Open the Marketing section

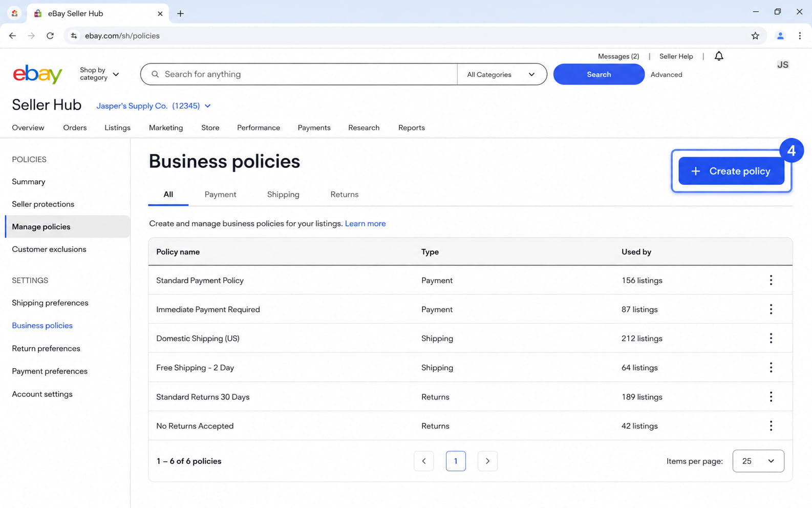point(166,128)
